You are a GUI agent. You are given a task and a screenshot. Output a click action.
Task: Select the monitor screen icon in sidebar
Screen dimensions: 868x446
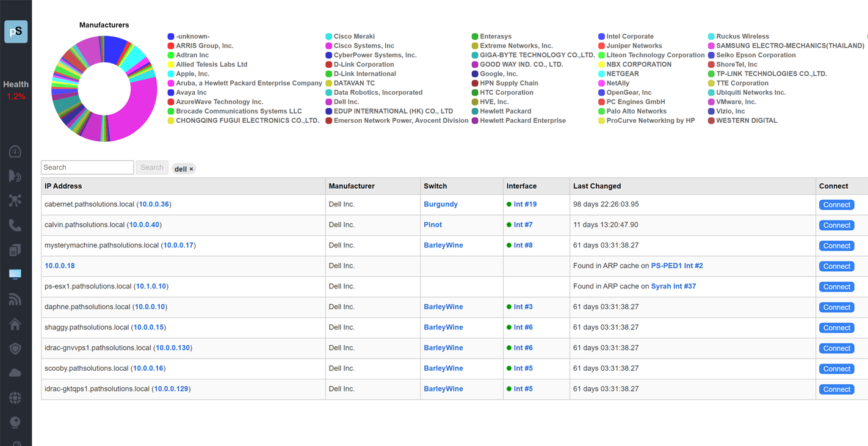click(x=15, y=274)
